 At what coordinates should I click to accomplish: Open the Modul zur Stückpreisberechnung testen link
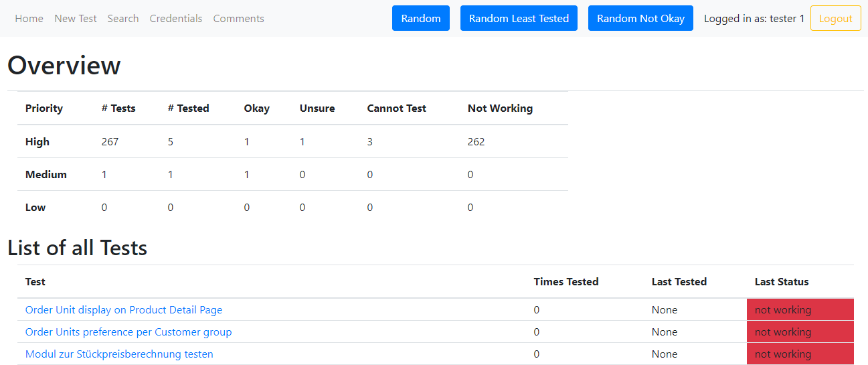[x=119, y=354]
